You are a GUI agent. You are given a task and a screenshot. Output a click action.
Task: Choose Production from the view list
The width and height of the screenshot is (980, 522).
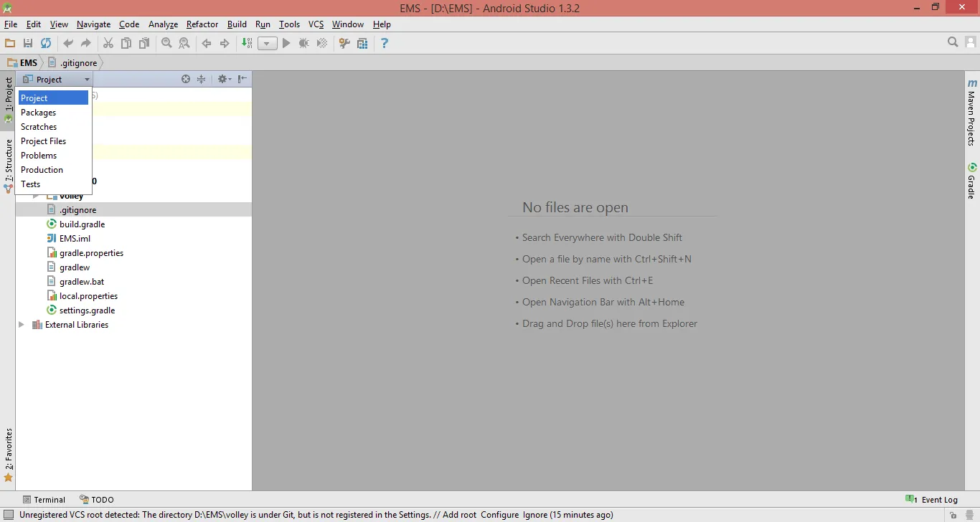coord(54,169)
